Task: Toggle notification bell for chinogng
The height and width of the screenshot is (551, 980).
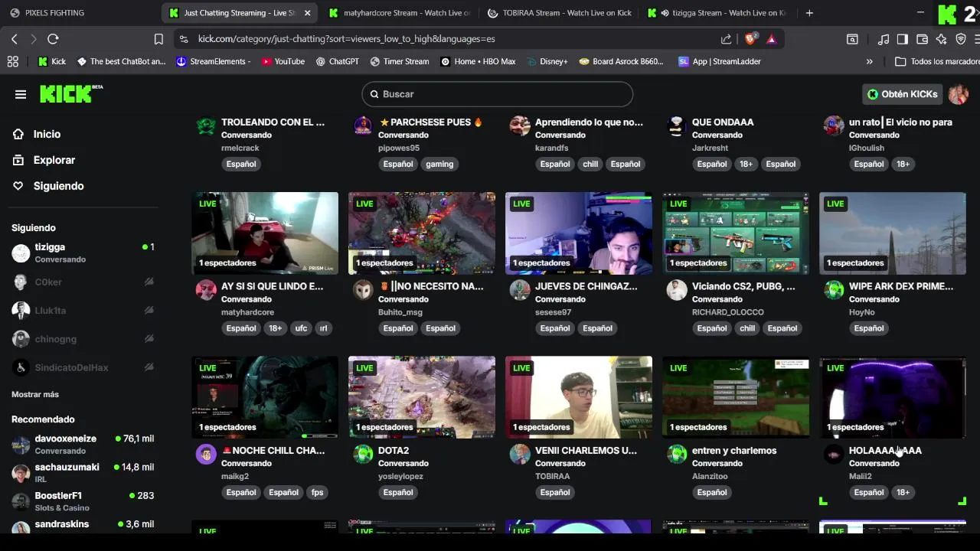Action: [x=149, y=339]
